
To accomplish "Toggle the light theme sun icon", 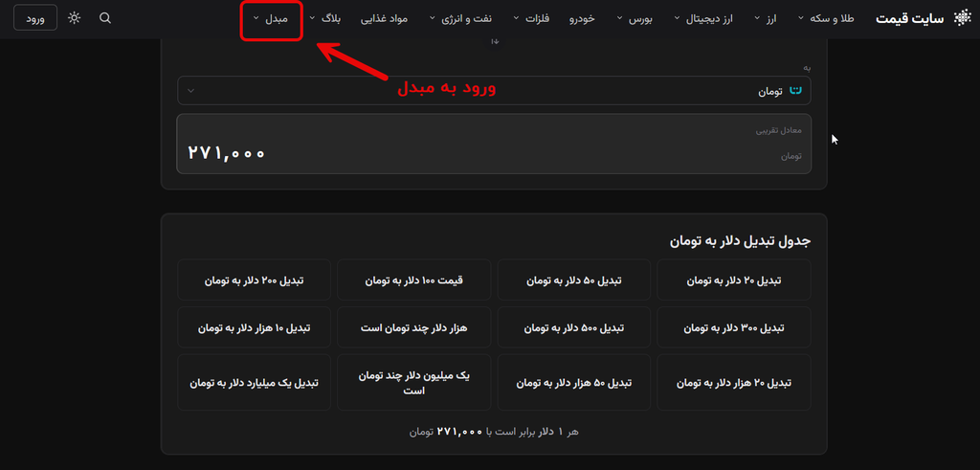I will tap(75, 18).
